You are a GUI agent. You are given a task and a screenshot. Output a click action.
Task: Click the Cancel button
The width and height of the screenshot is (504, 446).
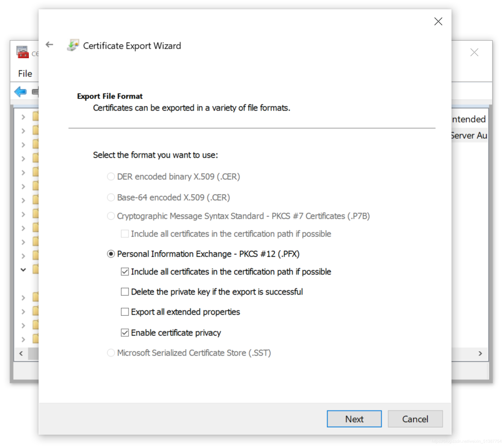click(x=415, y=419)
